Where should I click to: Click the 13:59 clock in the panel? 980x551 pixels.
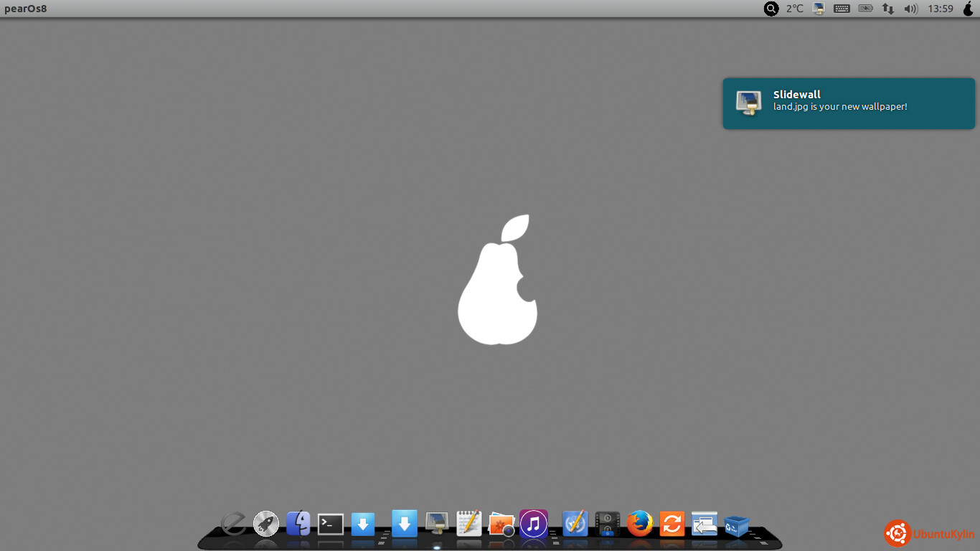941,9
